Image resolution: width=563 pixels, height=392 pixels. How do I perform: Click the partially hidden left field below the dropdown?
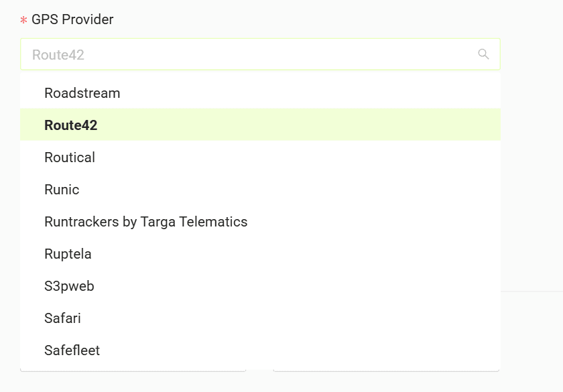pos(133,370)
